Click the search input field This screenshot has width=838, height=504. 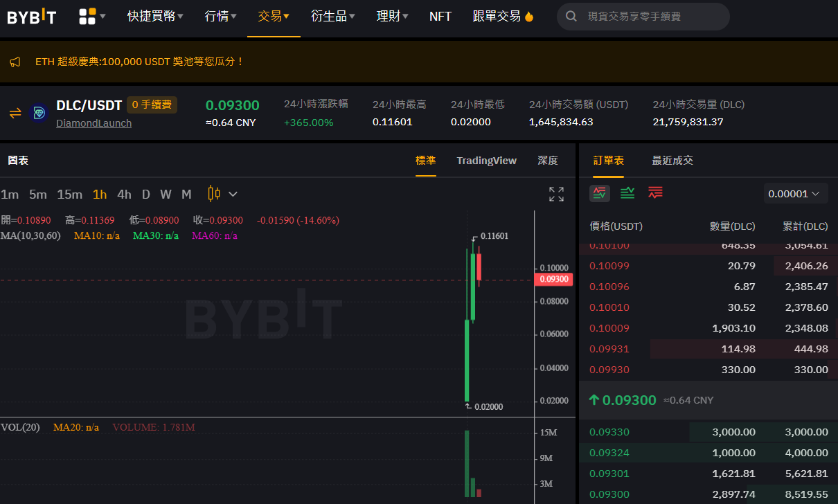pos(643,17)
